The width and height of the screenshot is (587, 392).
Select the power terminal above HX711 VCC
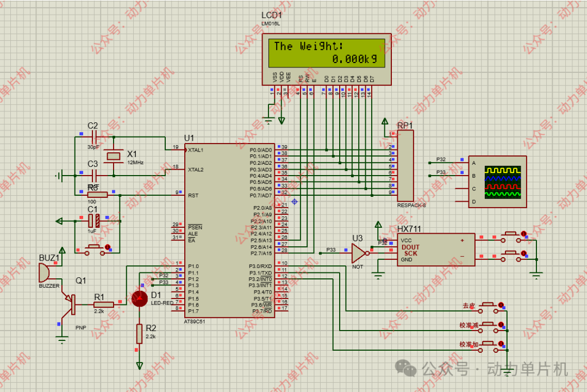point(378,225)
